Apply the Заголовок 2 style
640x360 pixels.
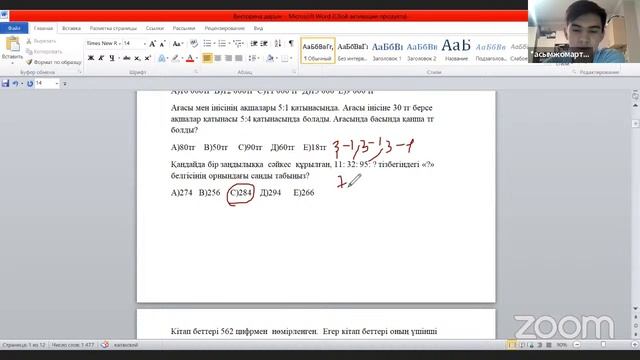pyautogui.click(x=422, y=51)
